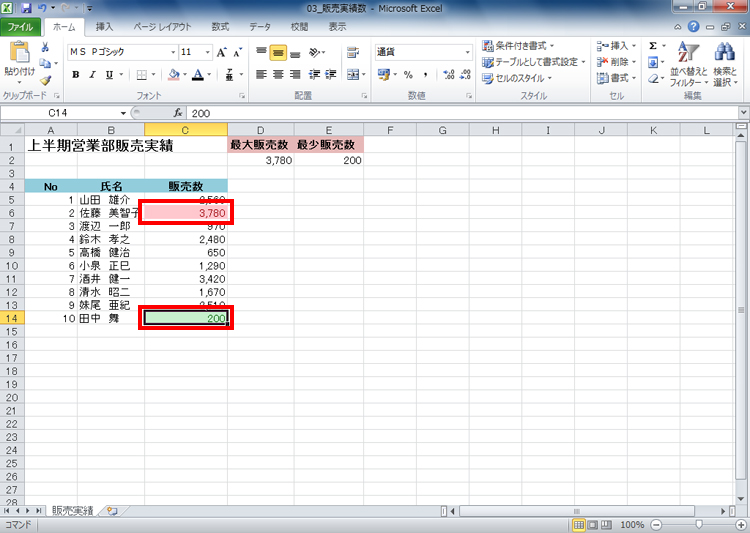This screenshot has height=533, width=750.
Task: Click Undo in quick access toolbar
Action: click(x=42, y=8)
